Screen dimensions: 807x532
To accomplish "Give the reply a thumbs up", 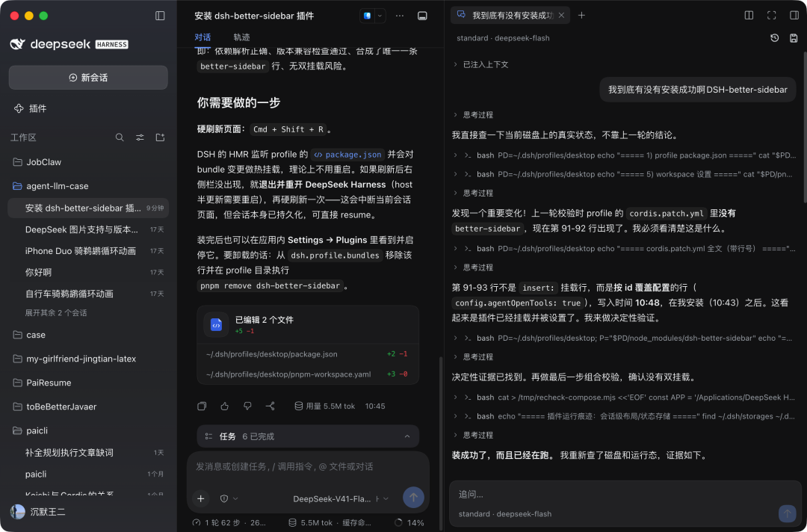I will pyautogui.click(x=224, y=406).
